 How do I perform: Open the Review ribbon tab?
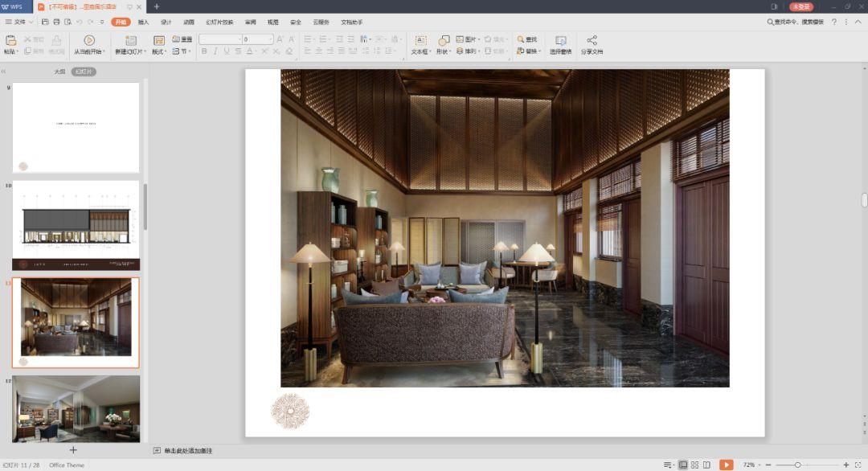tap(250, 23)
